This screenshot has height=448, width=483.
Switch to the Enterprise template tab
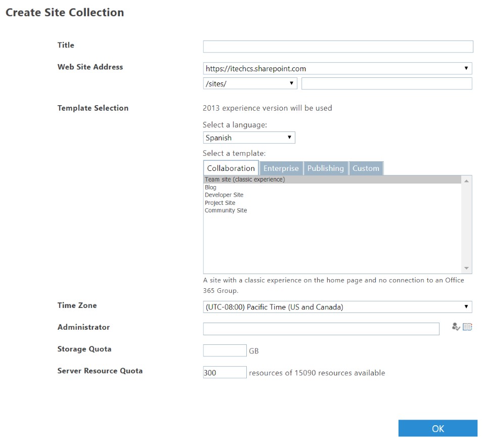coord(281,168)
